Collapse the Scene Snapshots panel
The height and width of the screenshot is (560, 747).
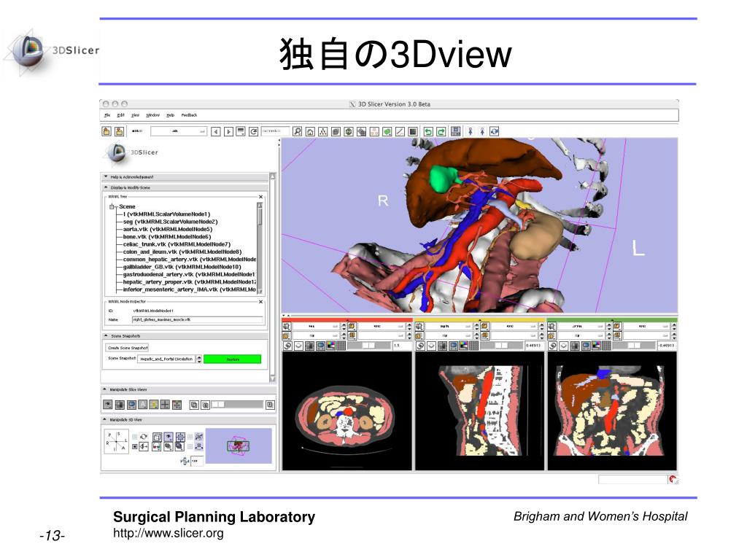(x=106, y=335)
